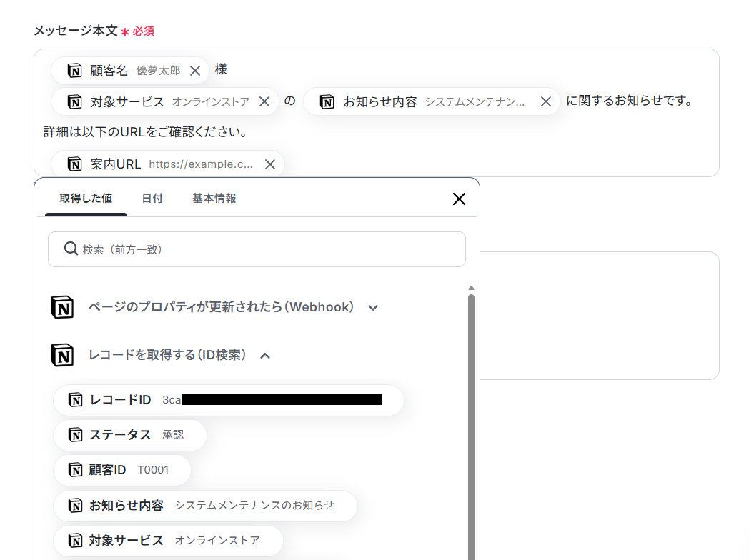Screen dimensions: 749x560
Task: Insert お知らせ内容 システムメンテナンスのお知らせ value
Action: click(x=205, y=505)
